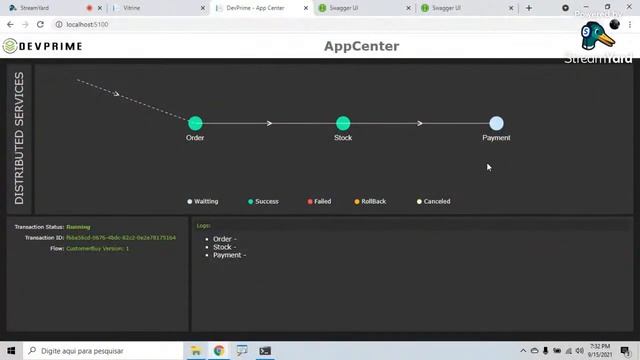Show hidden system tray icons

coord(523,351)
